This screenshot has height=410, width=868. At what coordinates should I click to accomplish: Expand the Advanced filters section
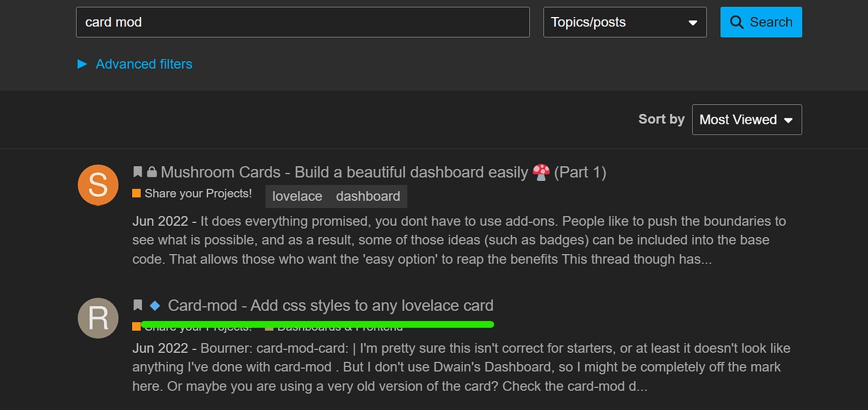143,64
